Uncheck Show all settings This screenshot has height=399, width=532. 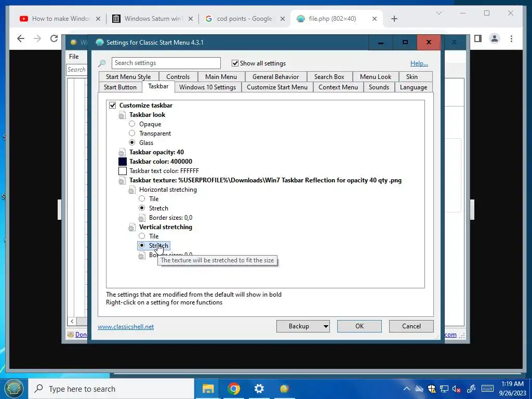(235, 63)
